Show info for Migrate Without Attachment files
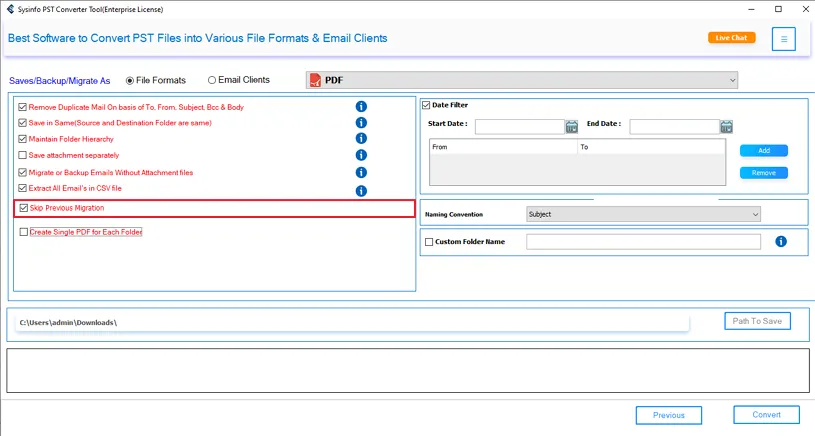The height and width of the screenshot is (436, 815). click(361, 172)
